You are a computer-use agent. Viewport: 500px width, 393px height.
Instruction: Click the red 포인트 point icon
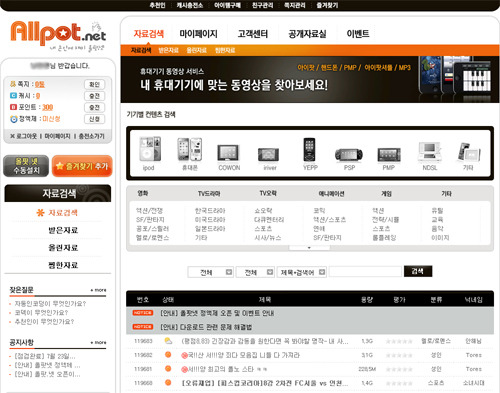(x=13, y=107)
